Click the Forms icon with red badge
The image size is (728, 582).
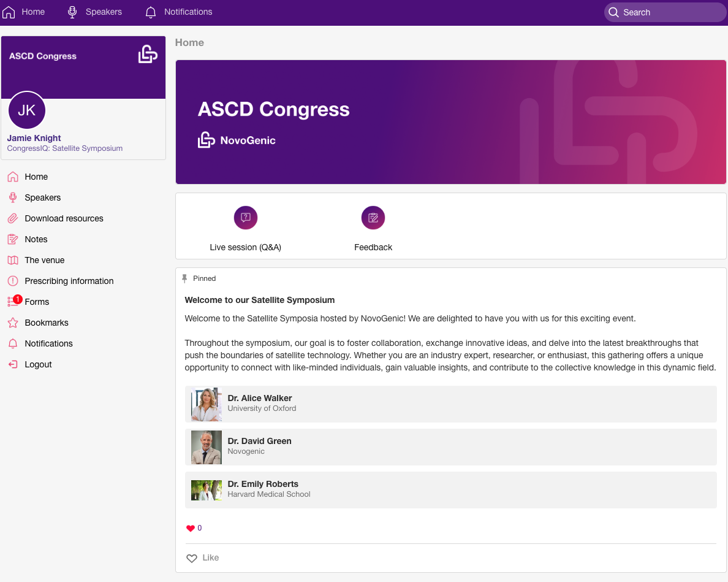coord(14,301)
